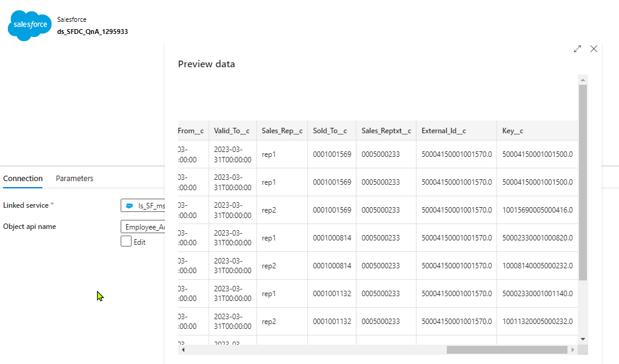
Task: Click the horizontal scrollbar thumb
Action: tap(507, 350)
